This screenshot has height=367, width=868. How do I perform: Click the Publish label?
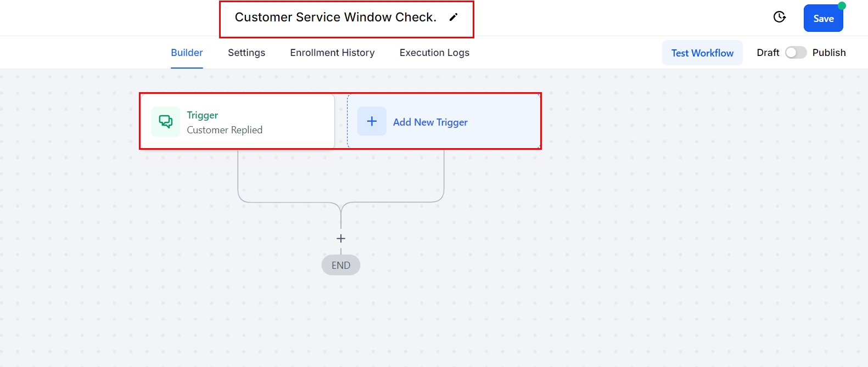pos(828,53)
